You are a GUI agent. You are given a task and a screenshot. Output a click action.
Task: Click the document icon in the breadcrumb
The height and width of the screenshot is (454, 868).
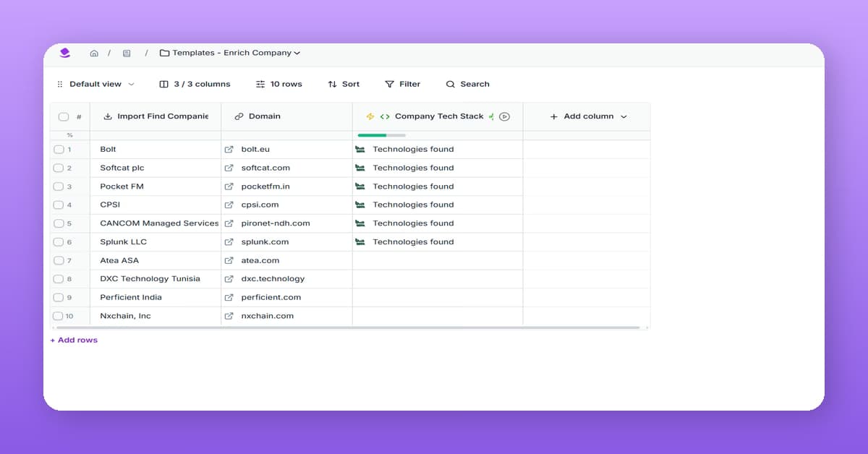click(x=127, y=52)
